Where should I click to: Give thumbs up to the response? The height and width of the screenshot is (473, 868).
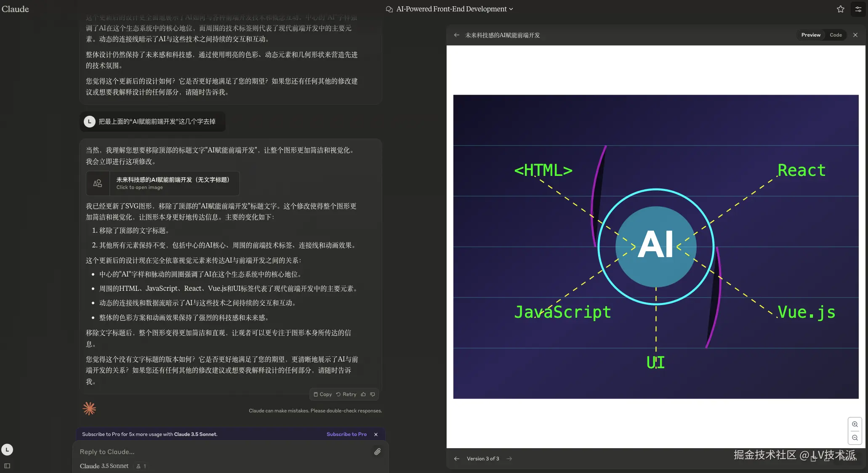(363, 394)
